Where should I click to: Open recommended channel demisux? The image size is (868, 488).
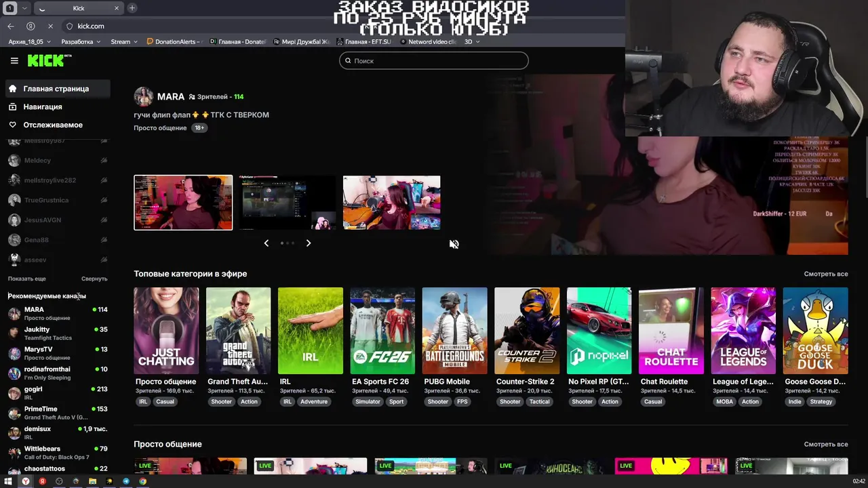click(58, 432)
